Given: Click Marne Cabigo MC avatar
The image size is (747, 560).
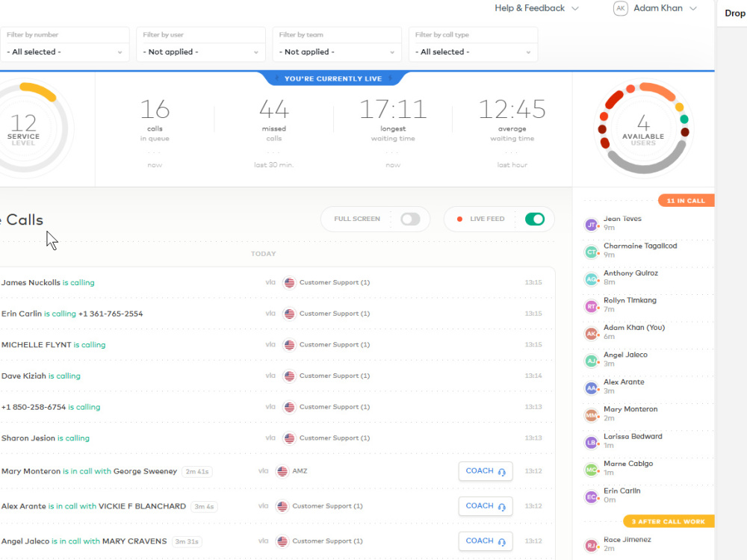Looking at the screenshot, I should (591, 470).
